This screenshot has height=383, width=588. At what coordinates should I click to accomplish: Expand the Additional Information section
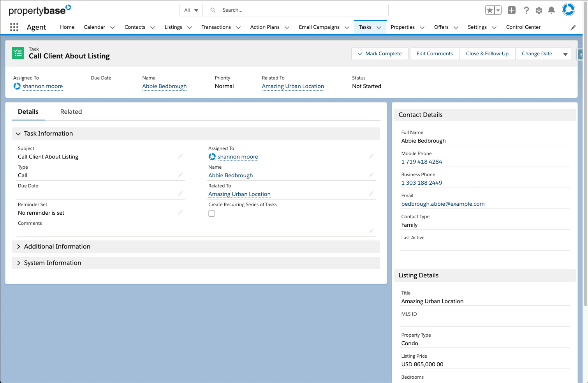19,246
